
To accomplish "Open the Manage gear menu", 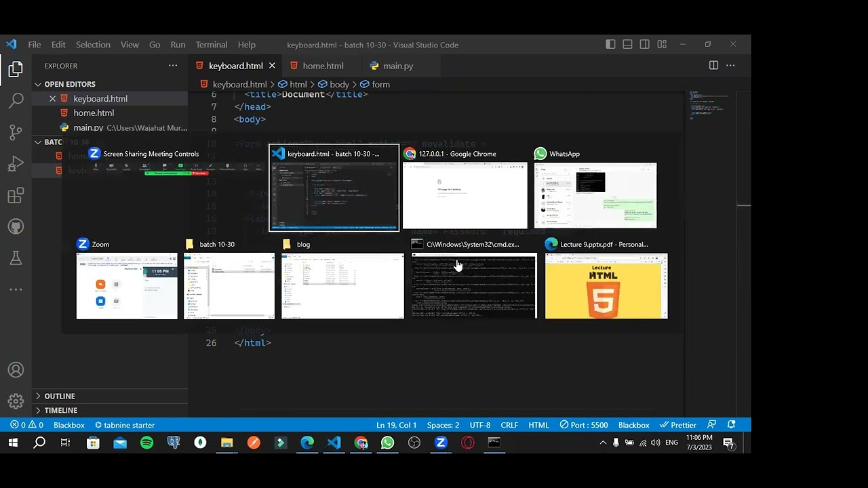I will pyautogui.click(x=16, y=401).
